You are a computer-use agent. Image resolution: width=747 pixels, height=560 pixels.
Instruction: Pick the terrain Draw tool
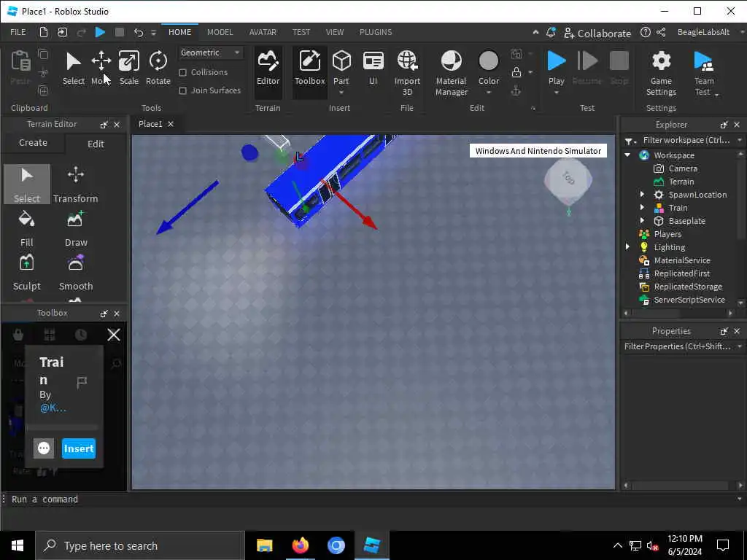coord(76,228)
